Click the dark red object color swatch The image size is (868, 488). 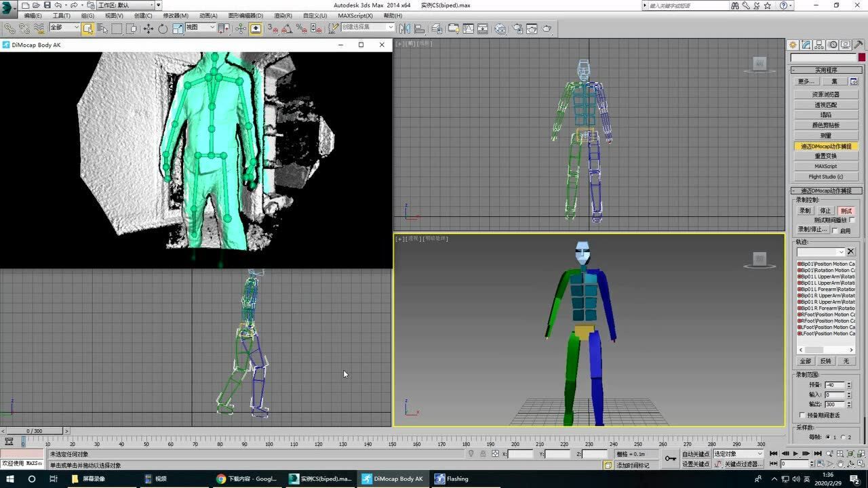862,58
